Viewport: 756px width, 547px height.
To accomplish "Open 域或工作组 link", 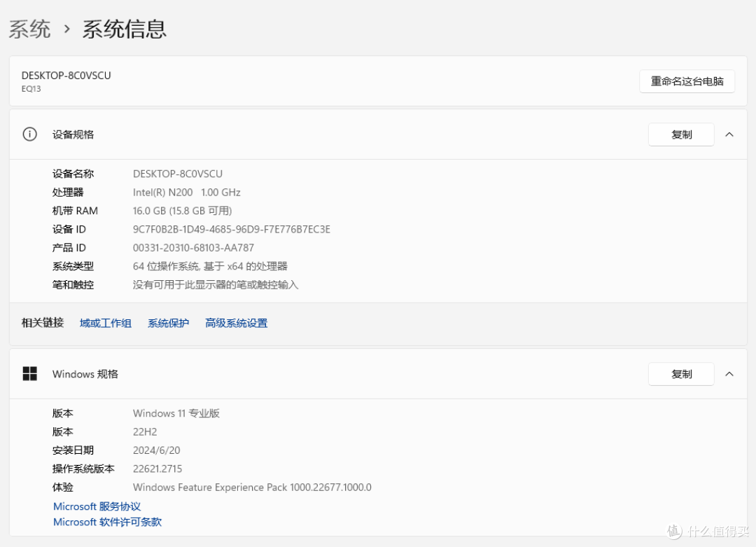I will pos(106,323).
